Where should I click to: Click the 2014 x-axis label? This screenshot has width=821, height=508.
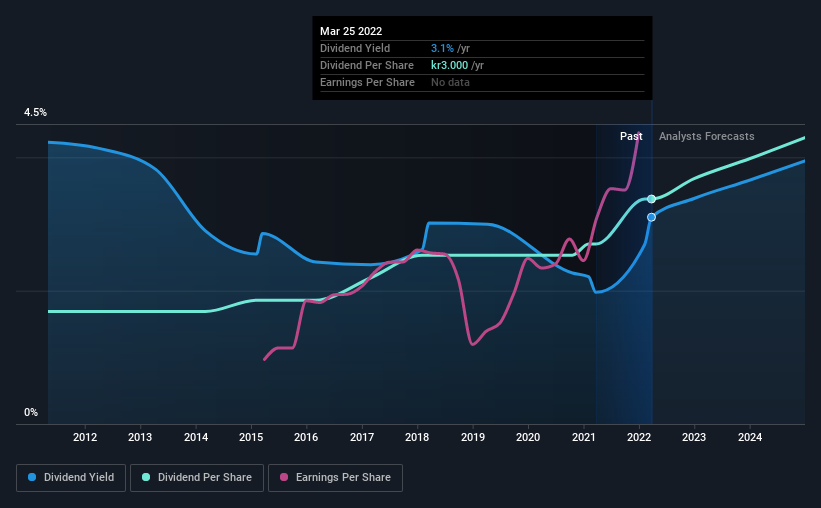(196, 437)
